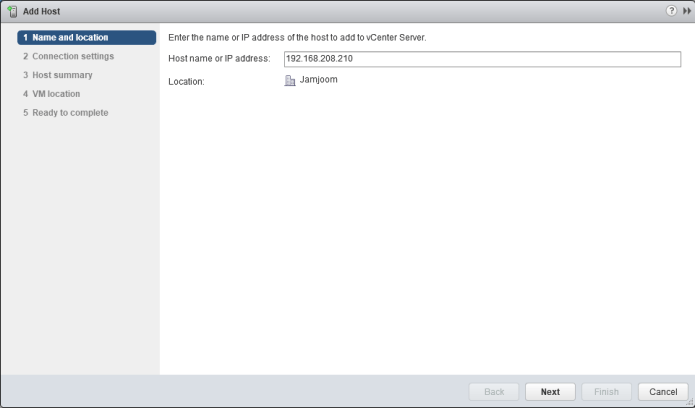The width and height of the screenshot is (695, 408).
Task: Click the Add Host title text
Action: (45, 10)
